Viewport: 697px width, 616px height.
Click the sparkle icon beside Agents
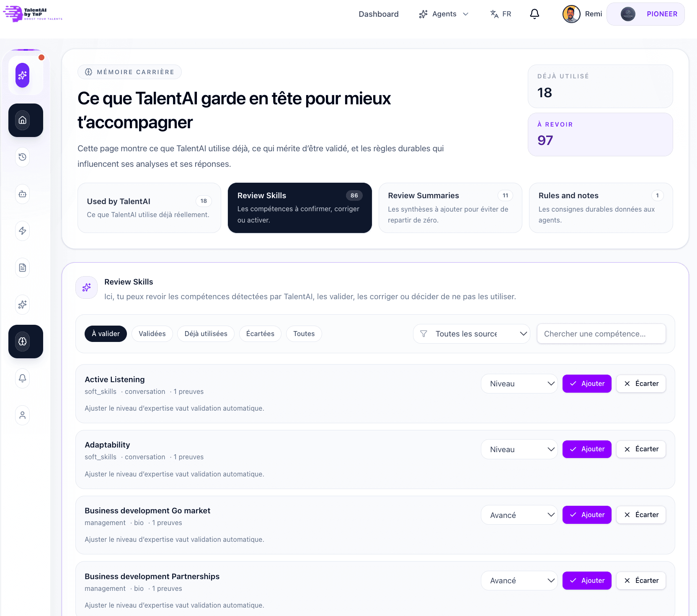point(423,14)
